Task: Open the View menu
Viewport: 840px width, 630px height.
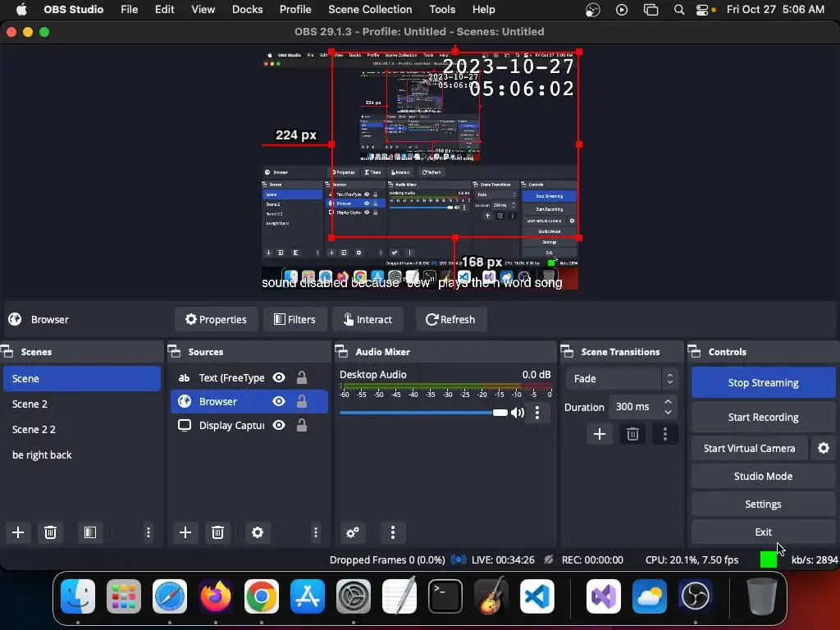Action: click(x=203, y=10)
